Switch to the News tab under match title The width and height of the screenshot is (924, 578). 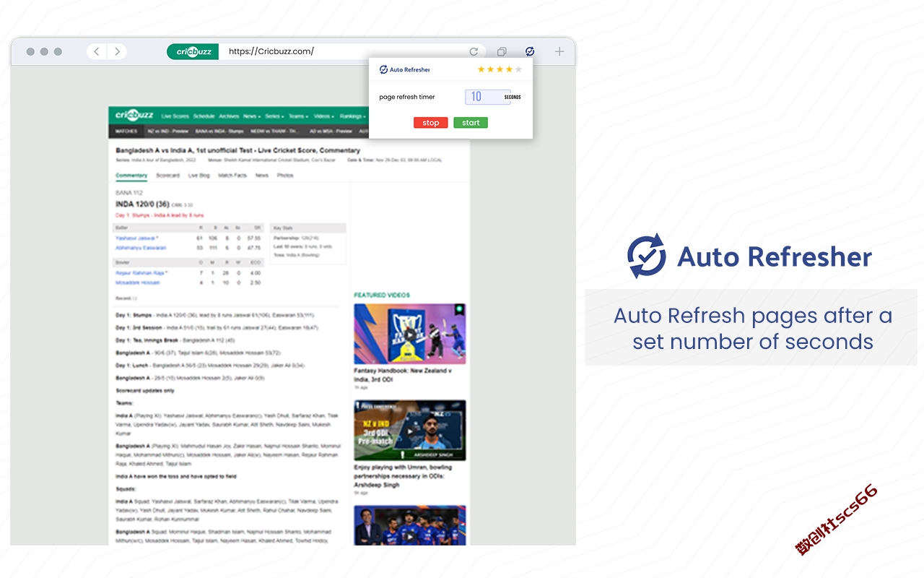(262, 176)
